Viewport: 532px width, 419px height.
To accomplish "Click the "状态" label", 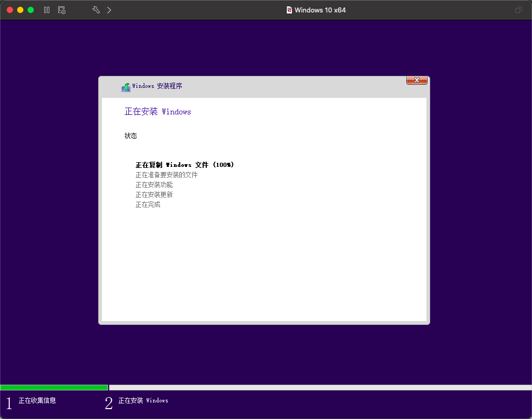I will pyautogui.click(x=130, y=136).
